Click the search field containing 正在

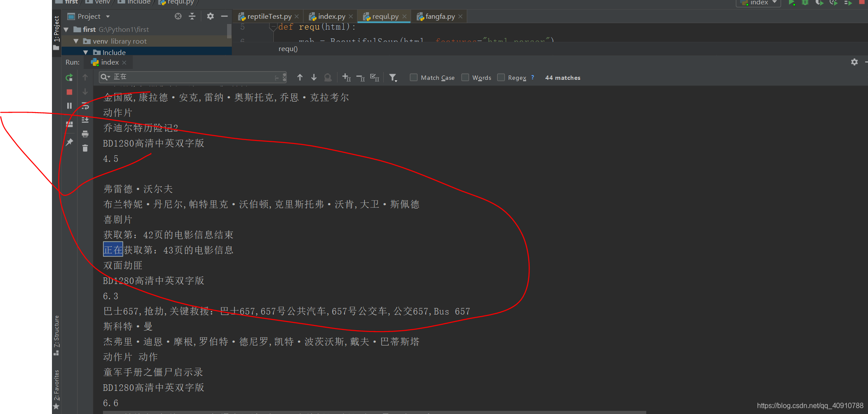click(192, 77)
